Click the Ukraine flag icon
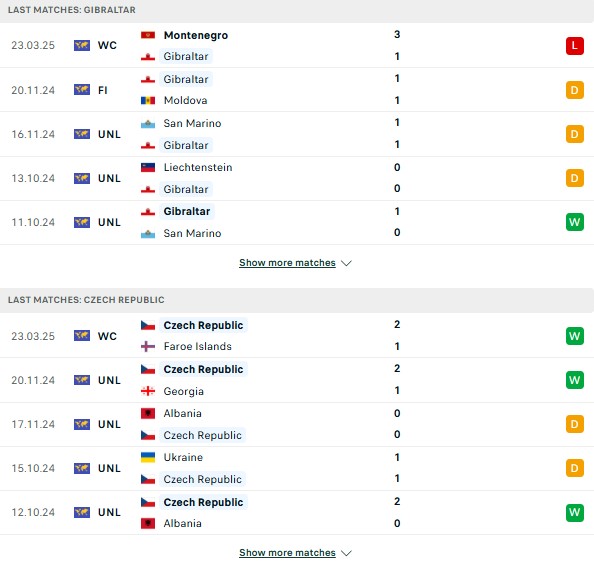This screenshot has width=594, height=569. [x=148, y=457]
